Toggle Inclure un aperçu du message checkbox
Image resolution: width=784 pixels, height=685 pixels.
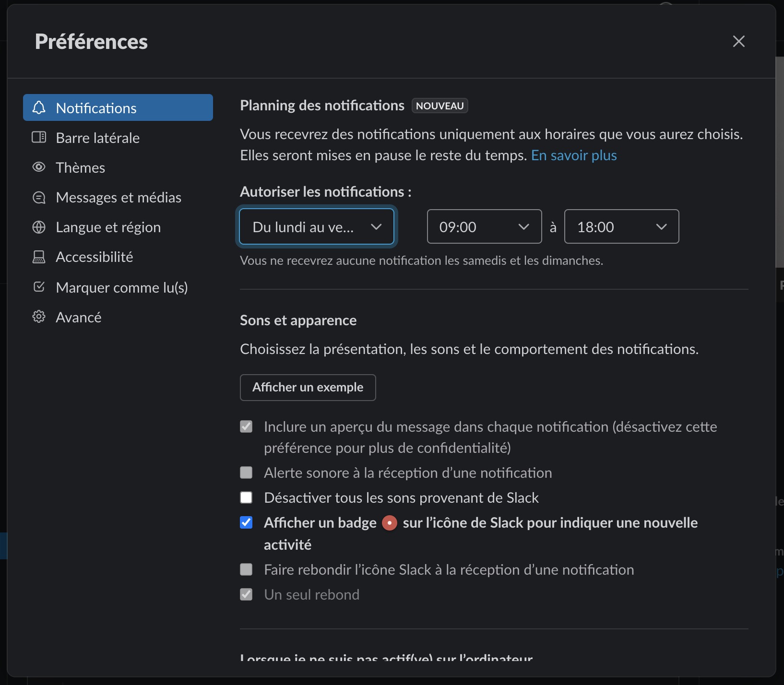(x=246, y=426)
